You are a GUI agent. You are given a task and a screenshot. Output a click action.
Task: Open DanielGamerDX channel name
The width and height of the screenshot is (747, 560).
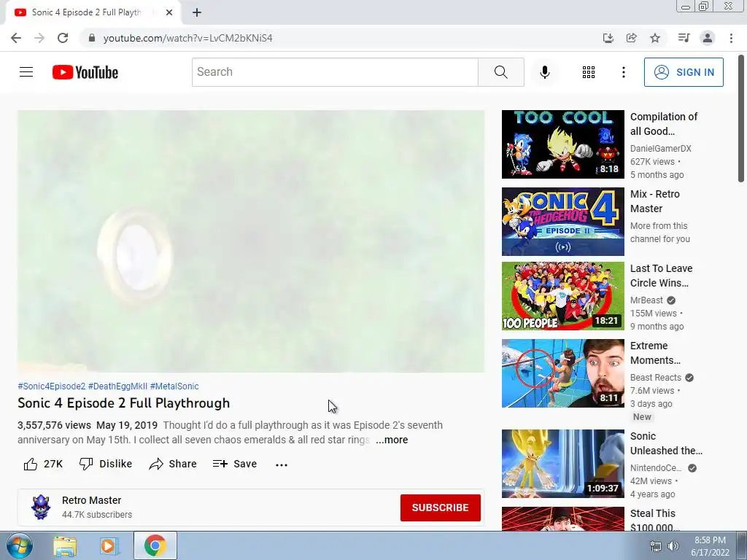(x=661, y=149)
